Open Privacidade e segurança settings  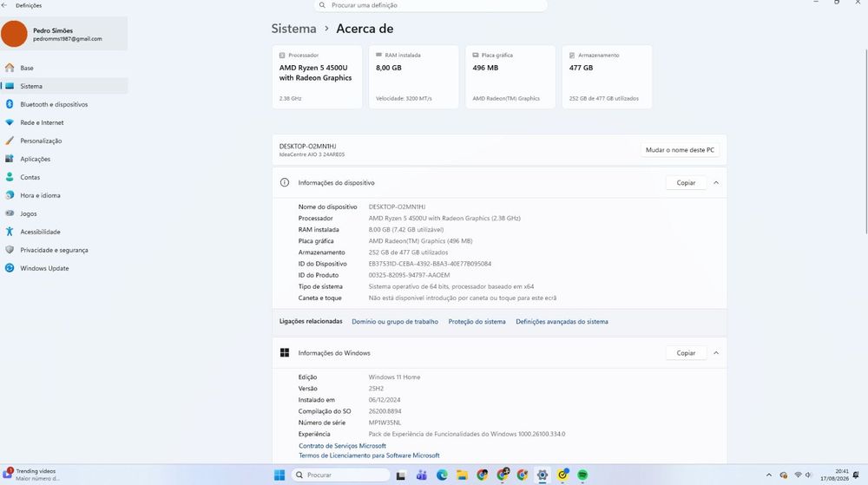click(x=64, y=251)
